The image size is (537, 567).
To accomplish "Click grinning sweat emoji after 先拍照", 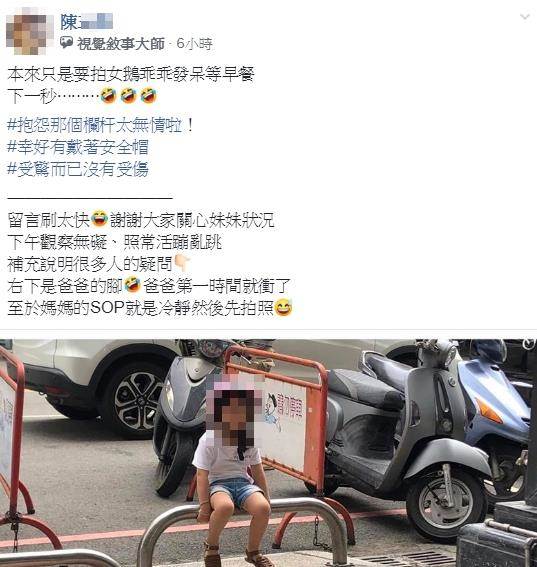I will [x=284, y=307].
